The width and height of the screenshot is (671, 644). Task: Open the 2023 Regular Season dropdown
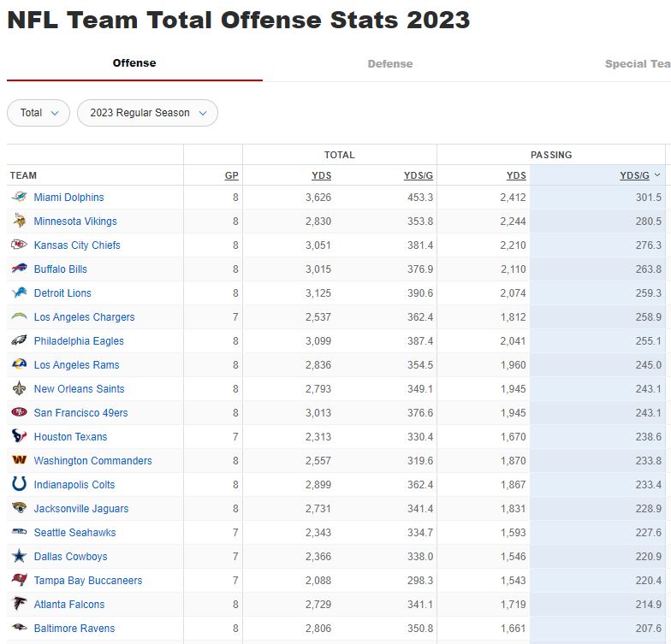pos(147,113)
